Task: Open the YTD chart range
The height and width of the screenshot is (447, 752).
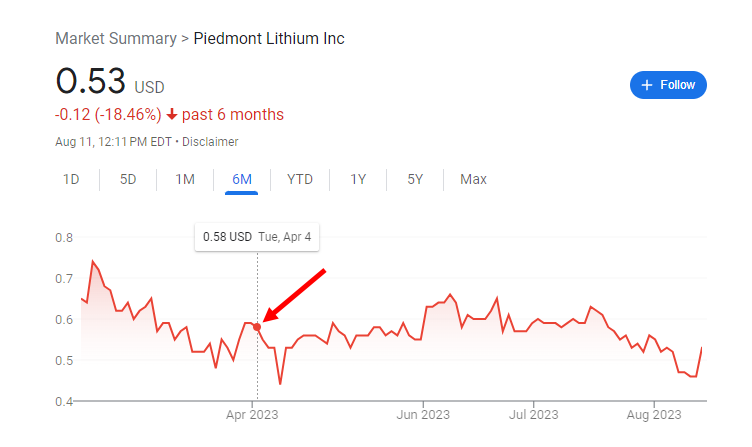Action: tap(300, 179)
